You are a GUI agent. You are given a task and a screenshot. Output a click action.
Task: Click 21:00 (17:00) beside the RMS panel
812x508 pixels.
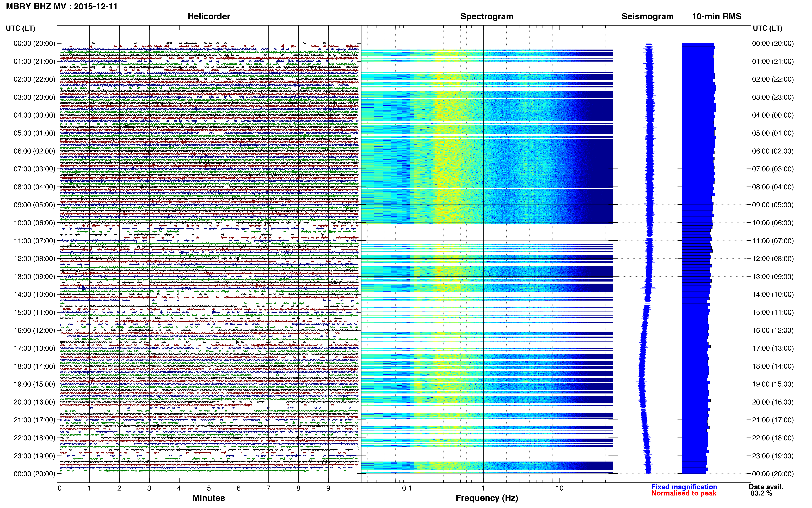click(773, 420)
